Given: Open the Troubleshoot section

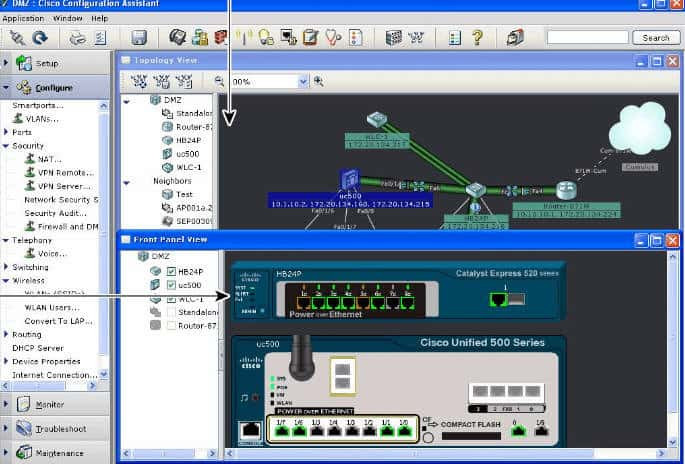Looking at the screenshot, I should [x=55, y=429].
